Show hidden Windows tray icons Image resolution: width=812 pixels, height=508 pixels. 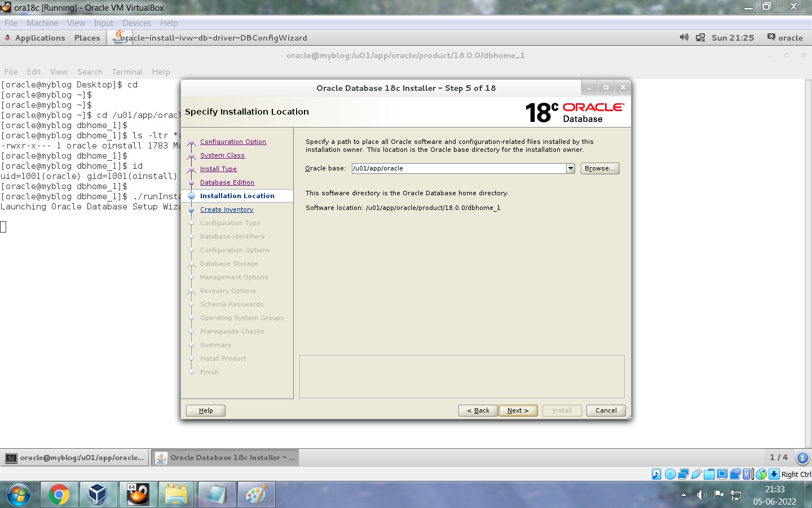683,495
